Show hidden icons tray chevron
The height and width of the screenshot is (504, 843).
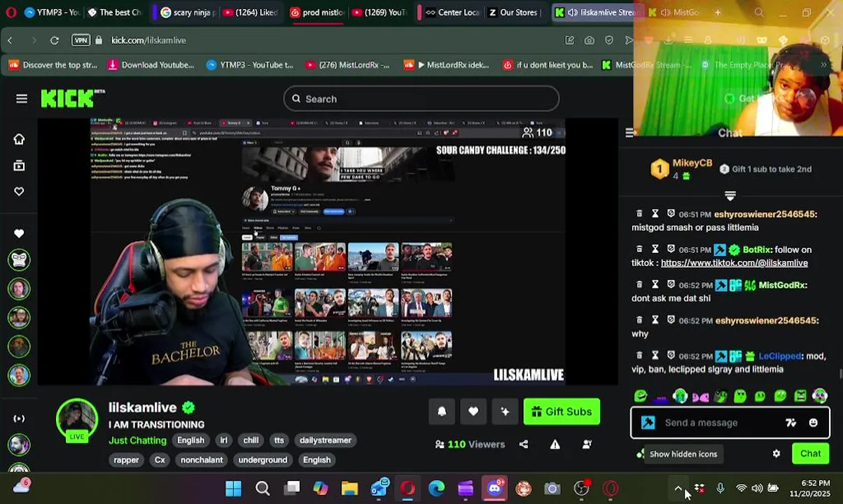tap(678, 488)
